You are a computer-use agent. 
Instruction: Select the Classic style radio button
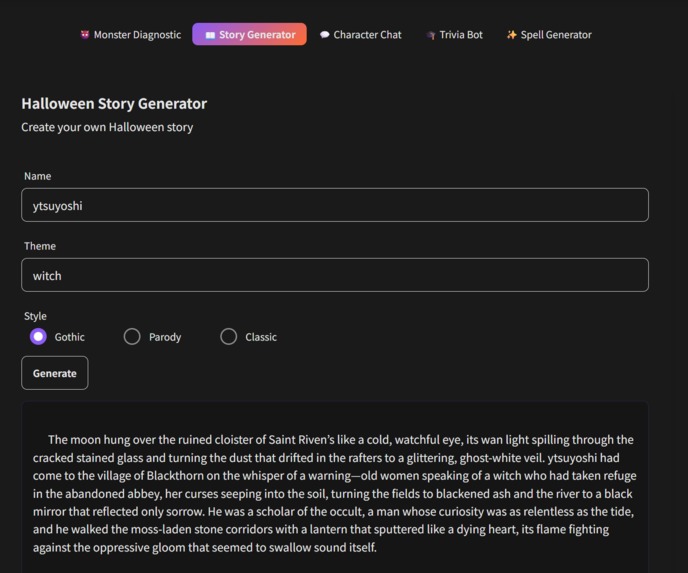(x=229, y=337)
